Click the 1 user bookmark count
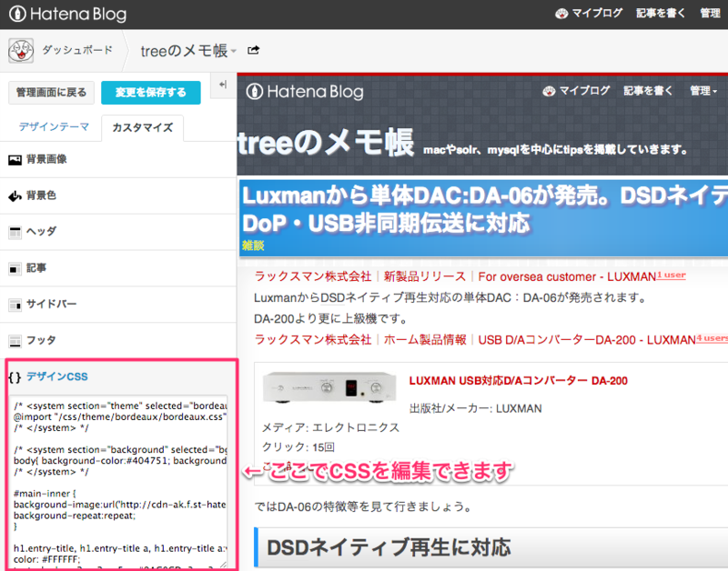Viewport: 728px width, 571px height. click(x=671, y=275)
